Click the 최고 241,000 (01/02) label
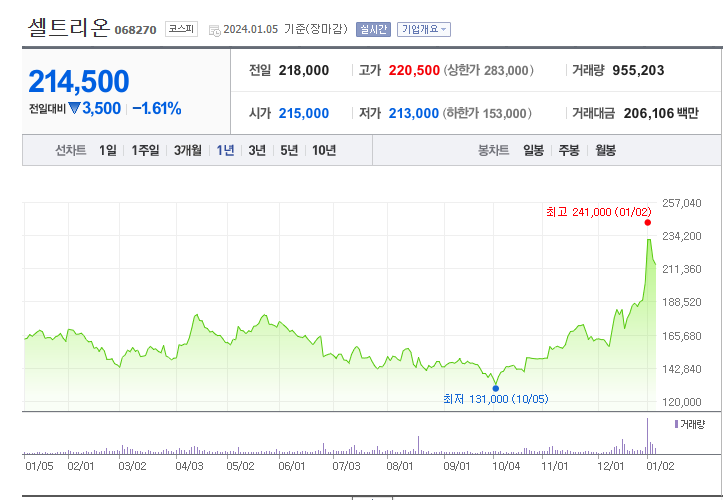The height and width of the screenshot is (500, 723). coord(599,212)
